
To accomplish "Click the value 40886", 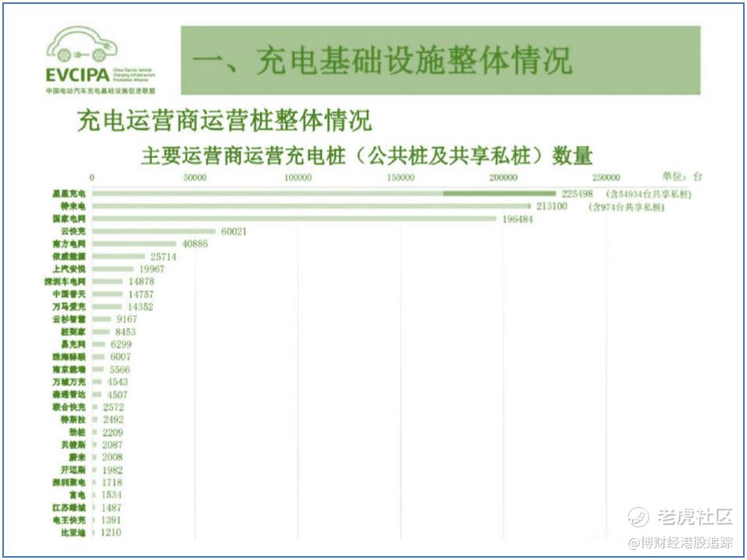I will click(196, 244).
